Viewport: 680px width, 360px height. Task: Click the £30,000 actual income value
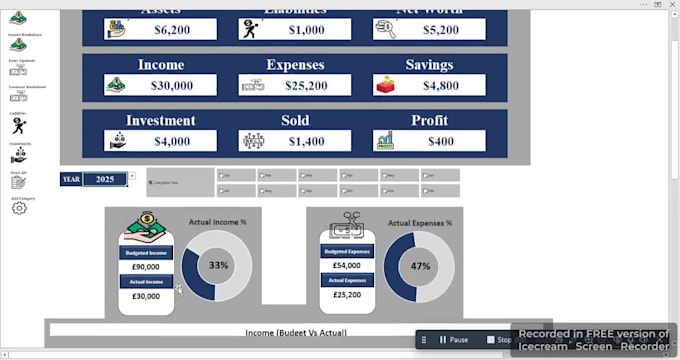click(x=146, y=296)
